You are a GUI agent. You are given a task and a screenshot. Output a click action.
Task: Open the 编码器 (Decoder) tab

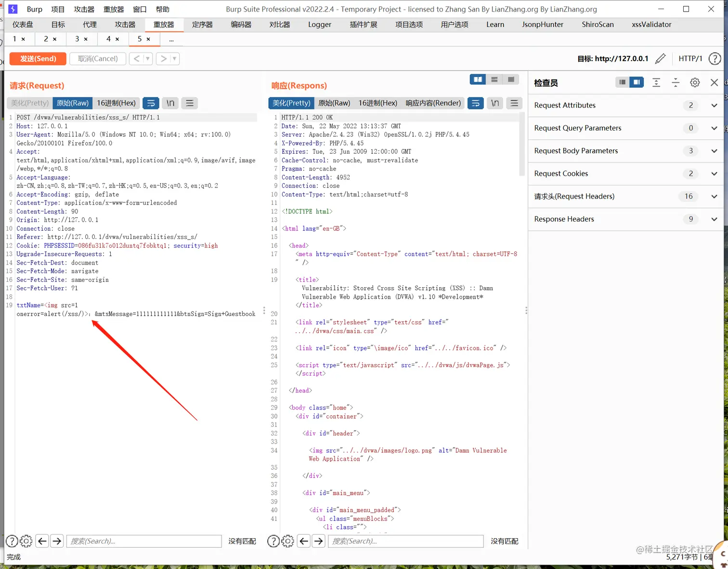pyautogui.click(x=241, y=24)
